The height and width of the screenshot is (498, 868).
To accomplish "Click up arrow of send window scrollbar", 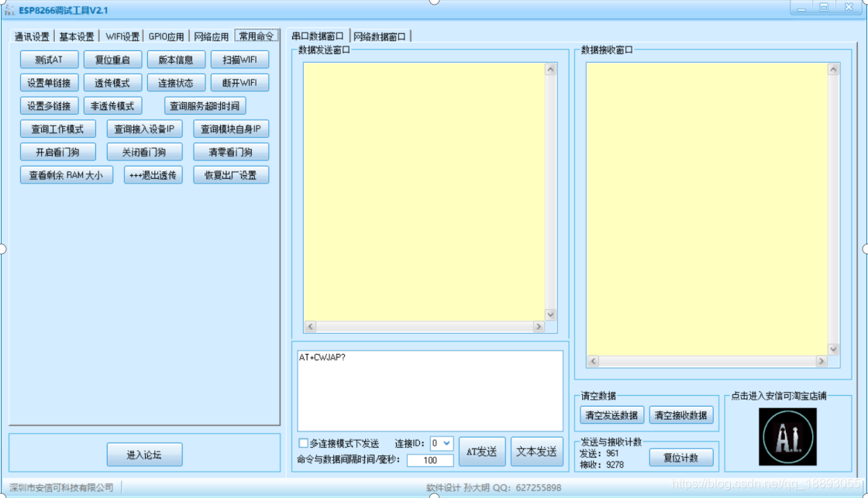I will (550, 69).
